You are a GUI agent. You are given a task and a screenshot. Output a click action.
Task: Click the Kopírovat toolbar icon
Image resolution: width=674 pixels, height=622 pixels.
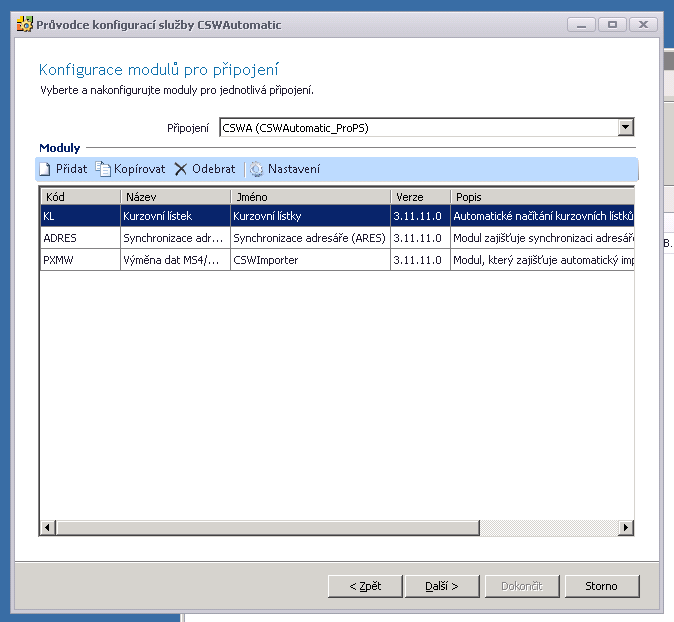[102, 169]
